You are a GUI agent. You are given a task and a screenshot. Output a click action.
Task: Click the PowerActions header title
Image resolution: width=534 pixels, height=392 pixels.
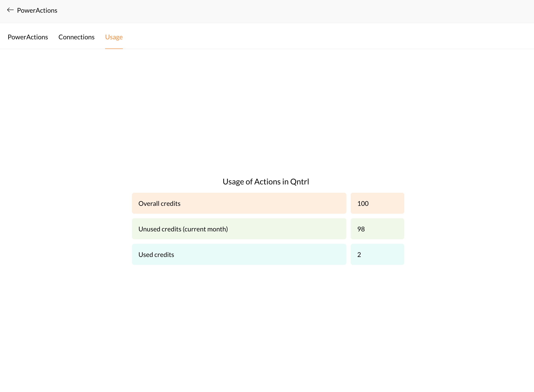pos(37,10)
